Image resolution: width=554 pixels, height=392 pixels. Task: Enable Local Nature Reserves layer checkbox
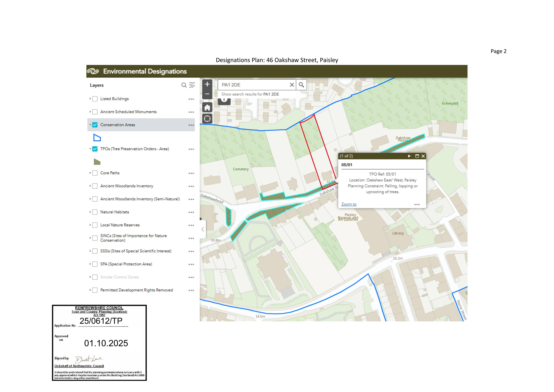point(95,225)
